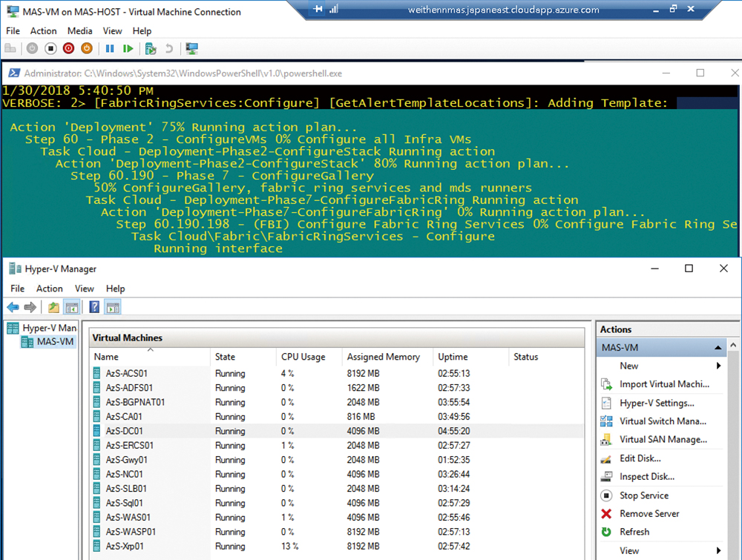The image size is (742, 560).
Task: Click the Import Virtual Machine icon
Action: click(x=606, y=384)
